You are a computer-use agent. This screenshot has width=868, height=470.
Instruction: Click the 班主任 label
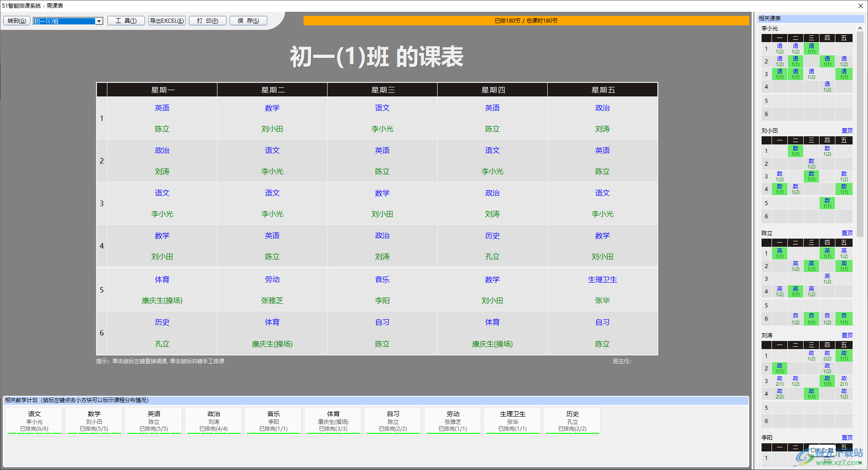coord(622,361)
